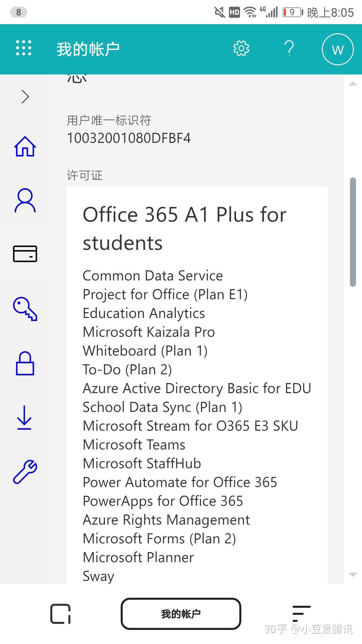This screenshot has height=644, width=362.
Task: Click the vertical scrollbar thumb
Action: pyautogui.click(x=353, y=232)
